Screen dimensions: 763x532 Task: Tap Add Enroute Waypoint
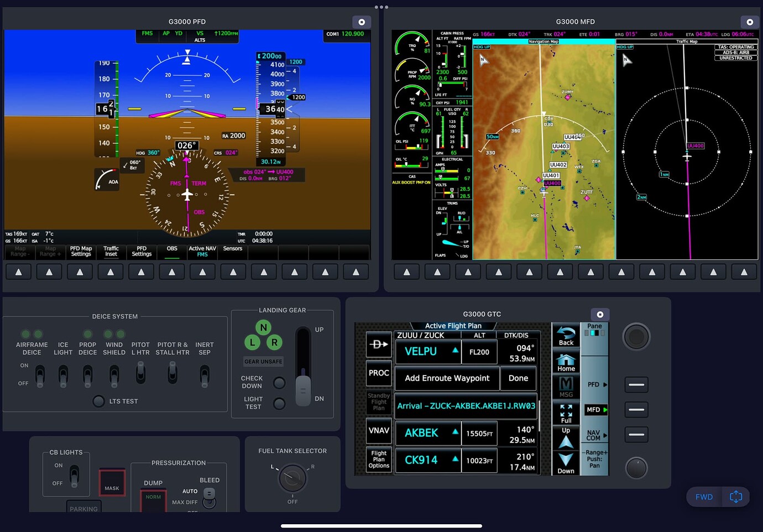(x=447, y=378)
